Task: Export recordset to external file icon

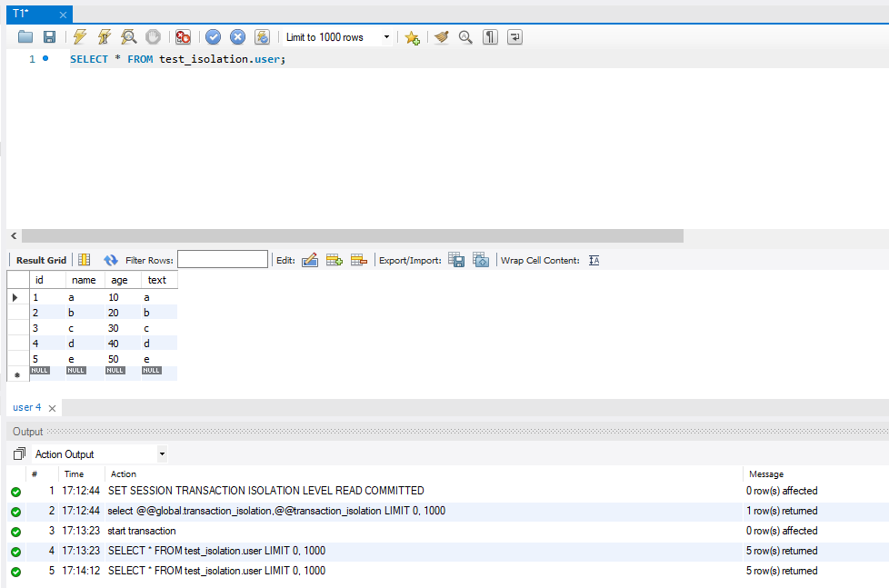Action: [x=456, y=260]
